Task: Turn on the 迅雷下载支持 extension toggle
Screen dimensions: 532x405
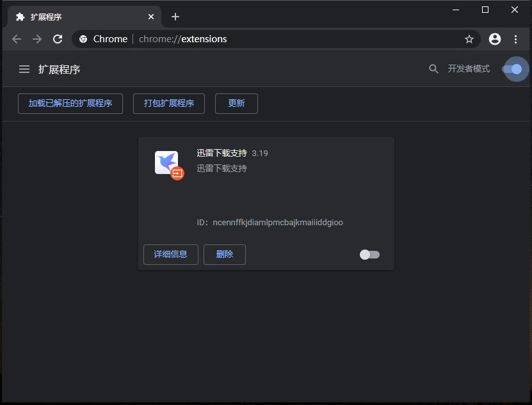Action: tap(369, 254)
